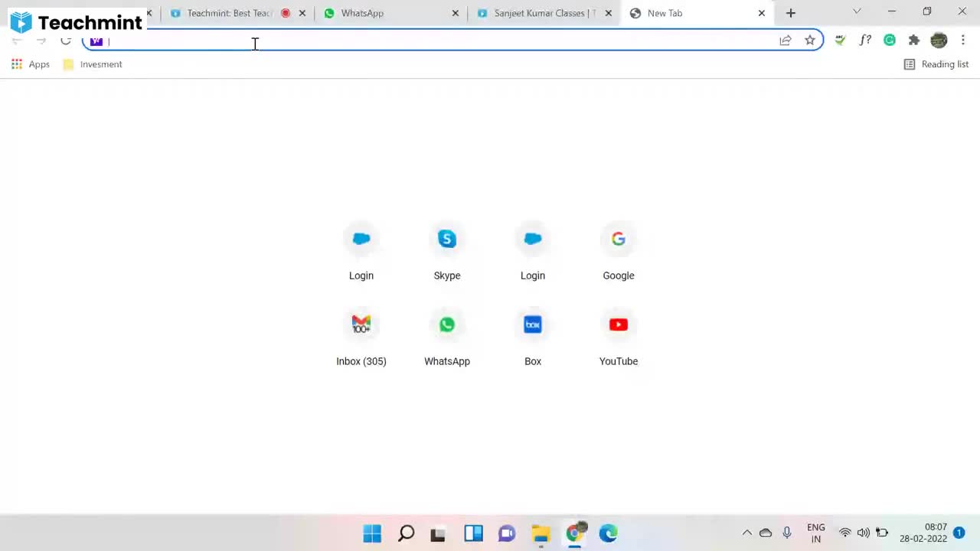Open the Gmail Inbox (305) shortcut

pyautogui.click(x=361, y=338)
